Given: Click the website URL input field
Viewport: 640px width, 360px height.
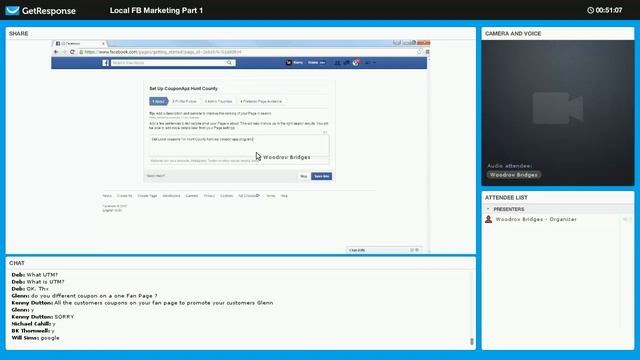Looking at the screenshot, I should tap(239, 161).
